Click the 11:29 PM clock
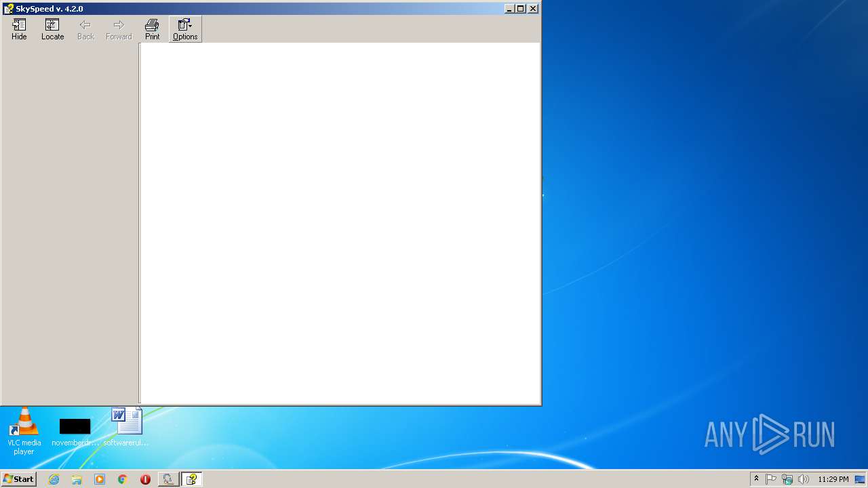The image size is (868, 488). 833,479
